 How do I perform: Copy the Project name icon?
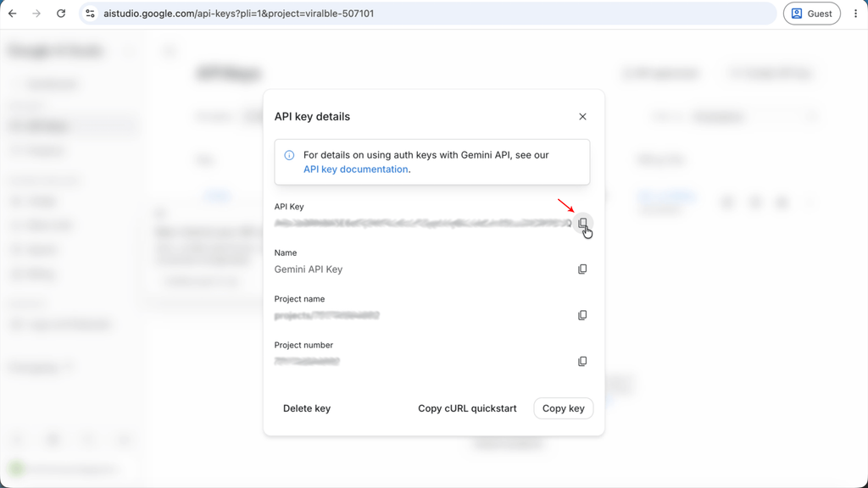click(x=582, y=315)
